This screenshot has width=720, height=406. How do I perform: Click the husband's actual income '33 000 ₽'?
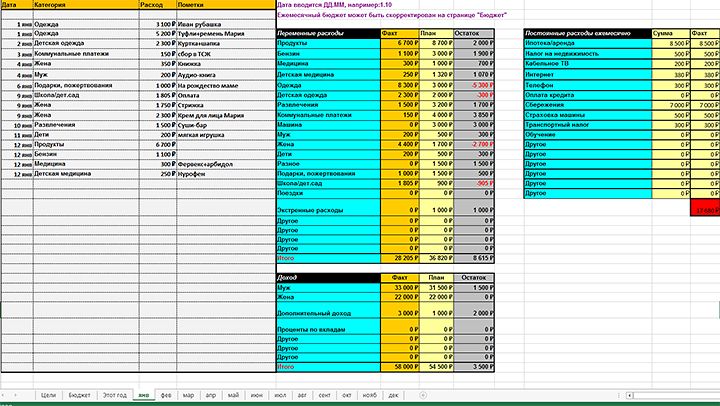coord(399,288)
